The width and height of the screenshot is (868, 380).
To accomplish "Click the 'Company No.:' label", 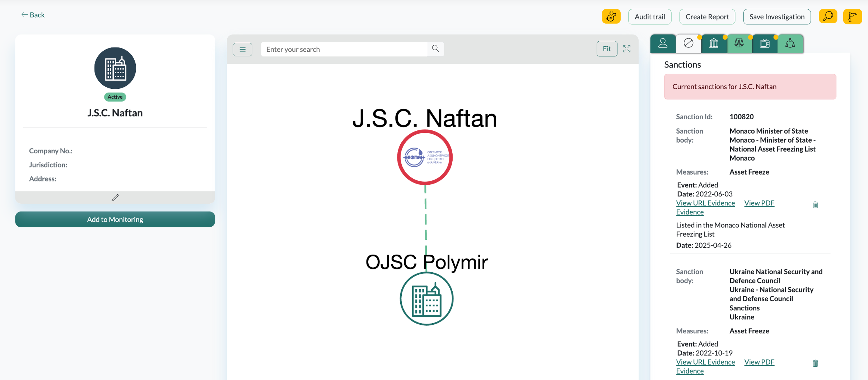I will (51, 151).
